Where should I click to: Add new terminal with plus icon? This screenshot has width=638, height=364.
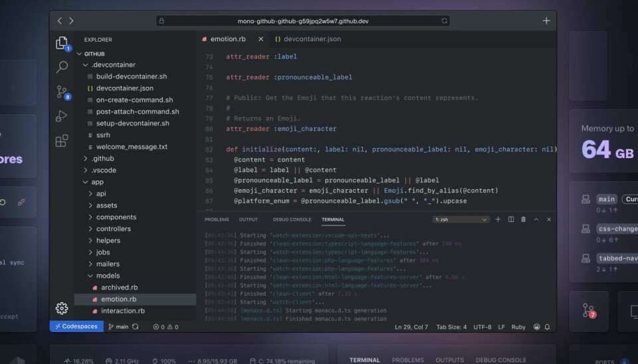point(498,219)
